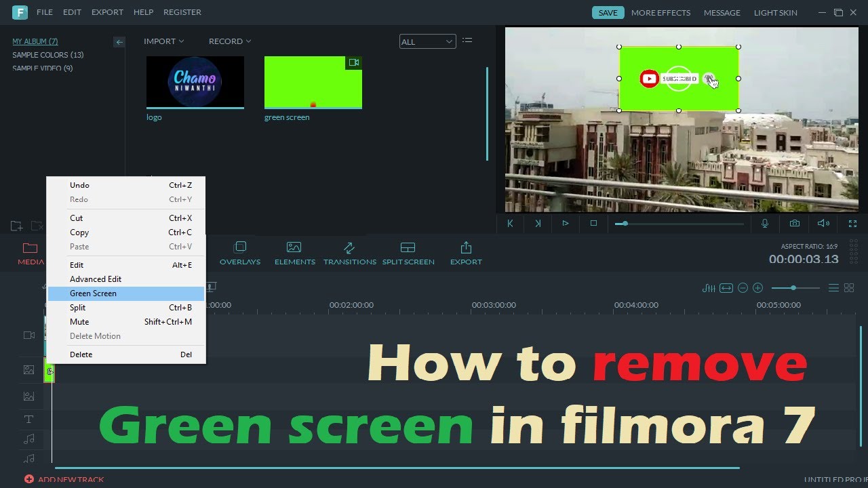Open the Import dropdown
Image resolution: width=868 pixels, height=488 pixels.
pos(163,41)
